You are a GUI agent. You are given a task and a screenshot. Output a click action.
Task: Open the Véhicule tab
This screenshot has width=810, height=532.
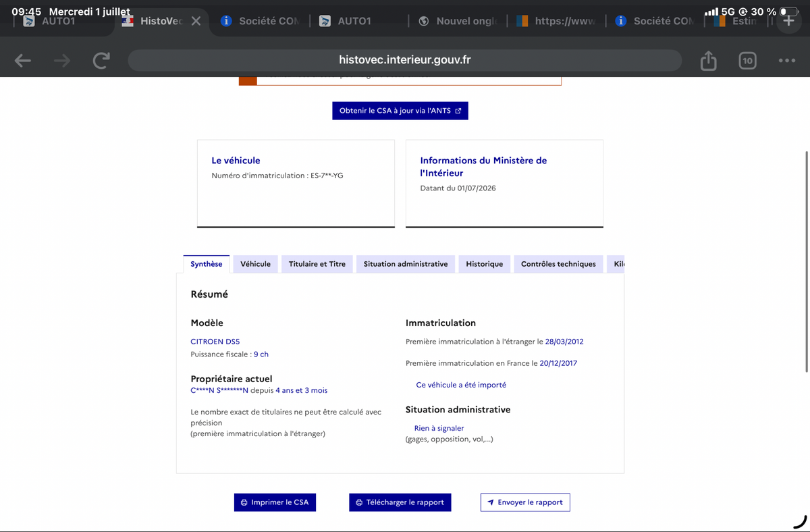(256, 264)
